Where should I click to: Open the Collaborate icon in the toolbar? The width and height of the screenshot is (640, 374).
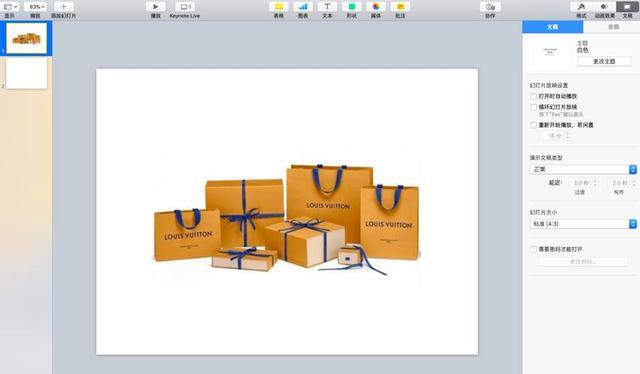(490, 7)
